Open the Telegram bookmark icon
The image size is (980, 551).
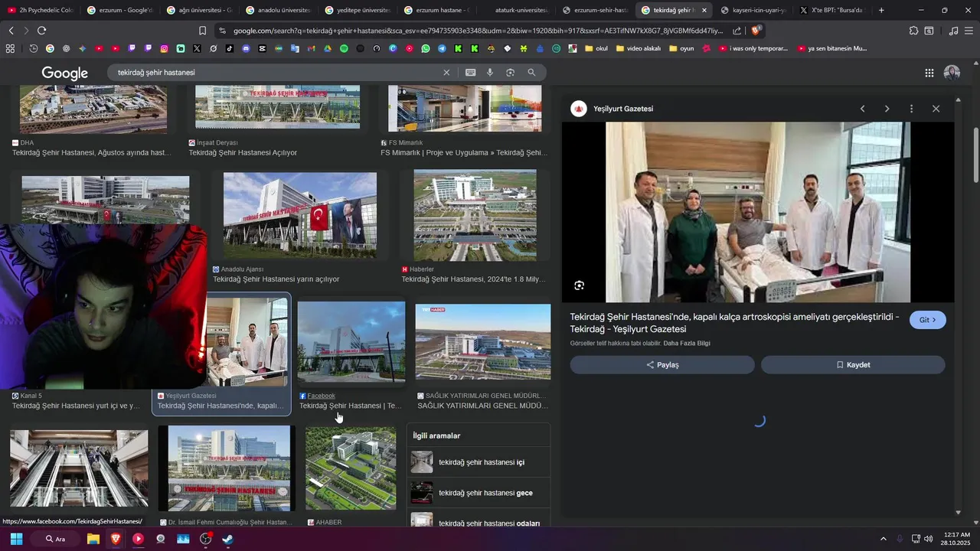coord(442,48)
